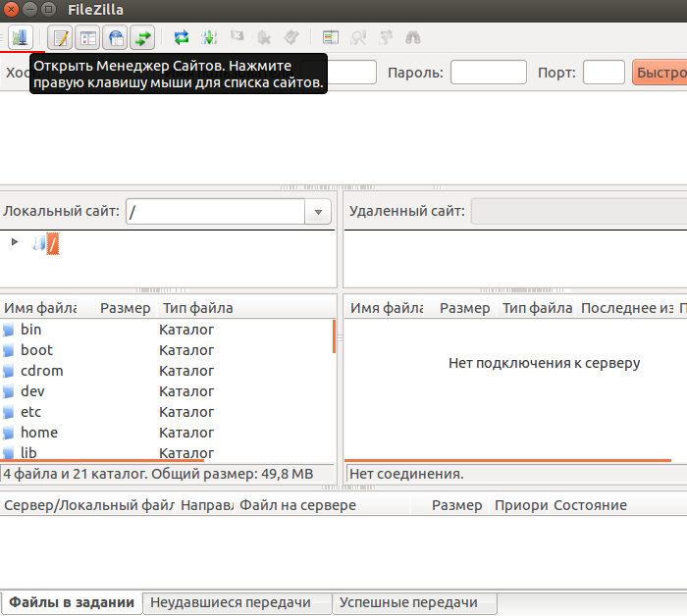Screen dimensions: 687x616
Task: Toggle processing of the transfer queue
Action: (x=209, y=37)
